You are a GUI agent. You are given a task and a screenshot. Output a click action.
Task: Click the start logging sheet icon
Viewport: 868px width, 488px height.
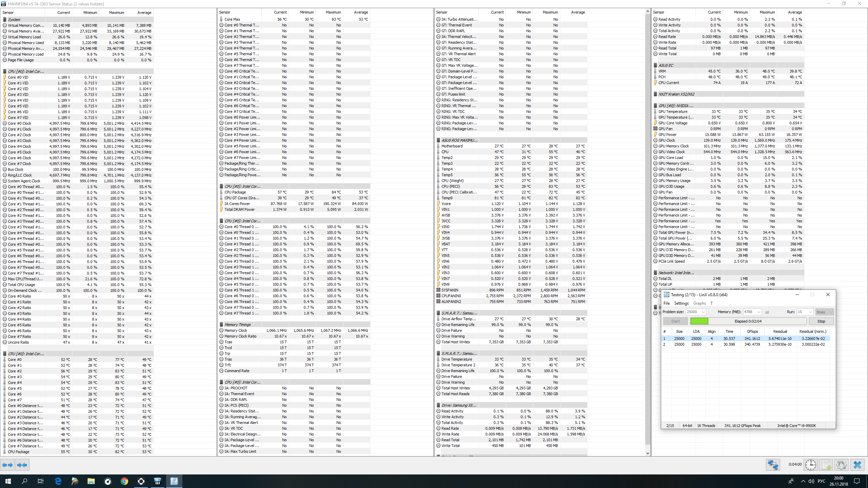(x=826, y=465)
